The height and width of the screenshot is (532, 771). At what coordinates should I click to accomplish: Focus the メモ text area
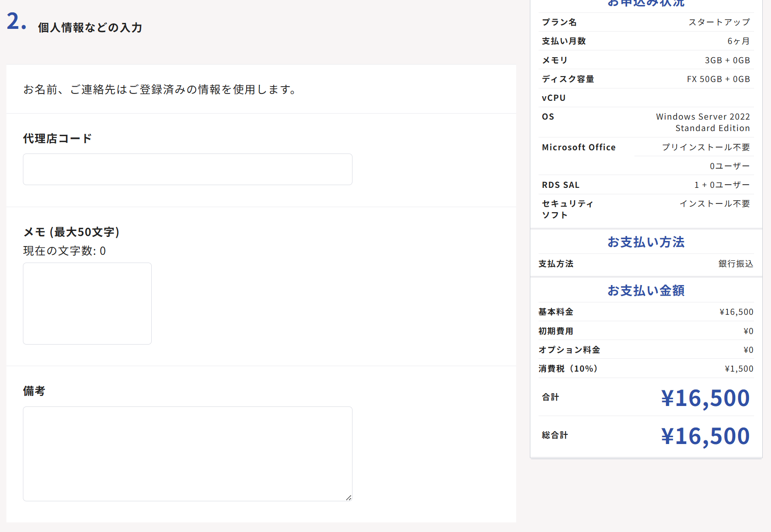tap(87, 303)
